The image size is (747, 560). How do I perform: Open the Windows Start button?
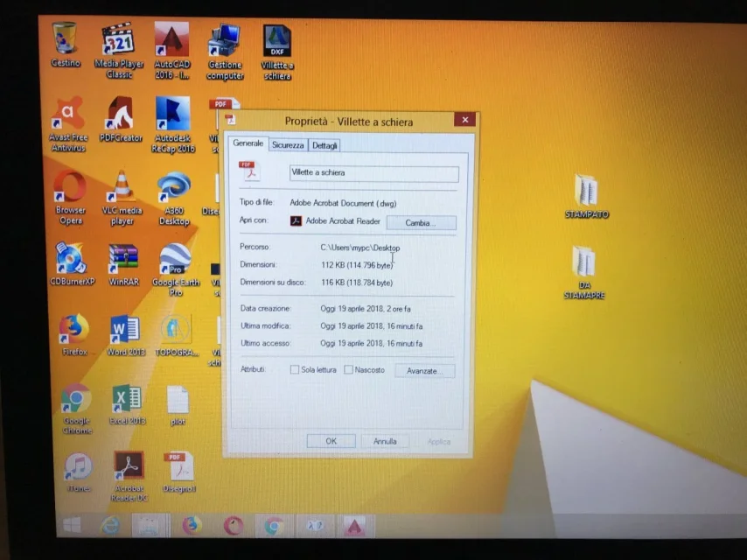[73, 525]
